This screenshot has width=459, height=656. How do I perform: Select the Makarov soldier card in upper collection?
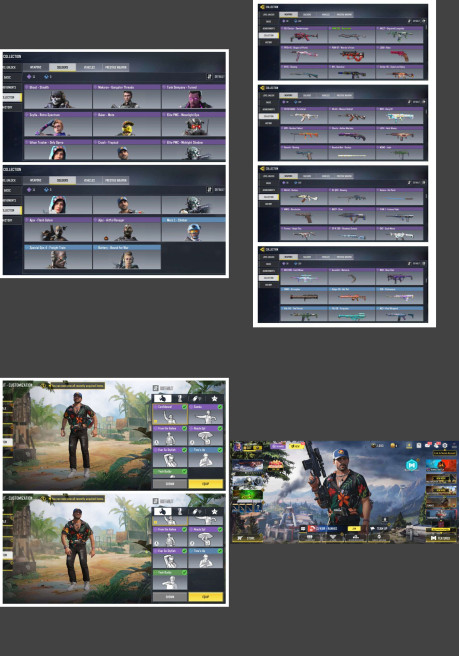coord(127,97)
